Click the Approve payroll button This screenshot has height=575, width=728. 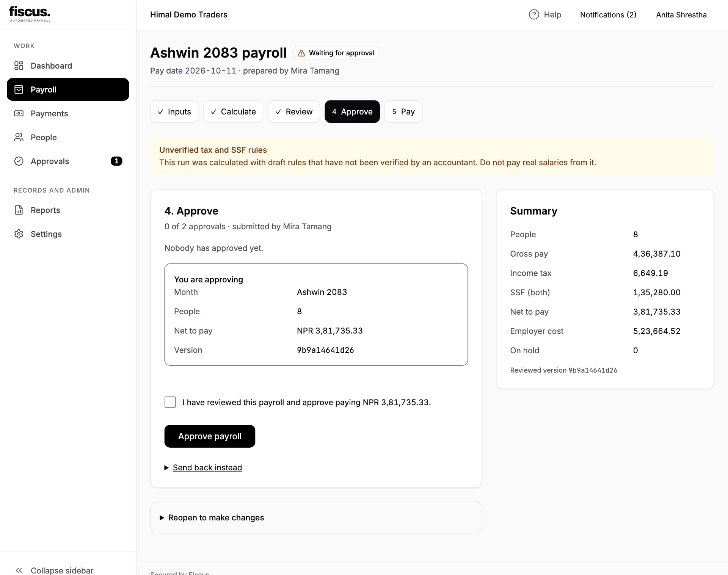tap(210, 436)
